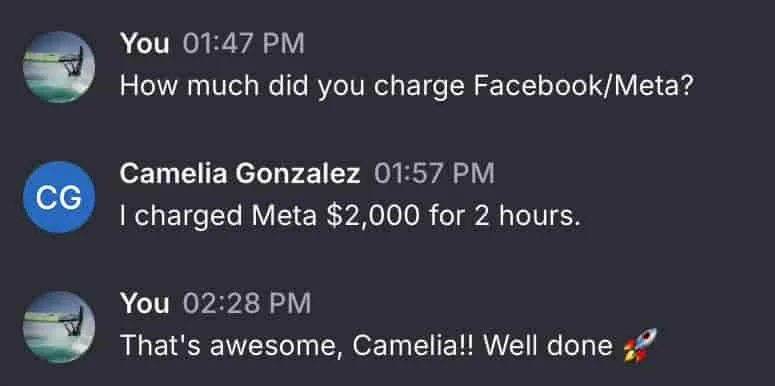775x386 pixels.
Task: Click the 'I charged Meta' reply message
Action: 349,217
